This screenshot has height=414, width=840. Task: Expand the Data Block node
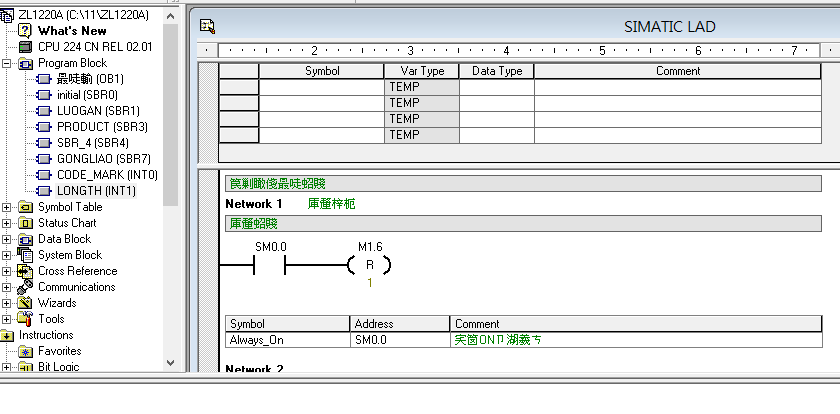pos(8,239)
